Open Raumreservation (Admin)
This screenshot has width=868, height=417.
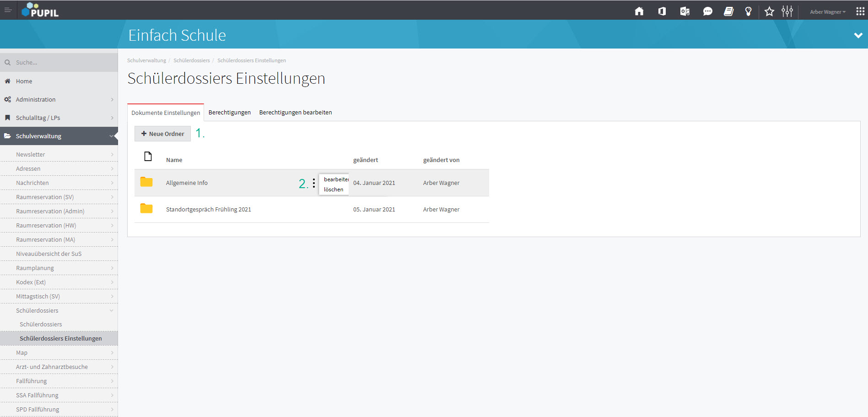click(x=59, y=211)
